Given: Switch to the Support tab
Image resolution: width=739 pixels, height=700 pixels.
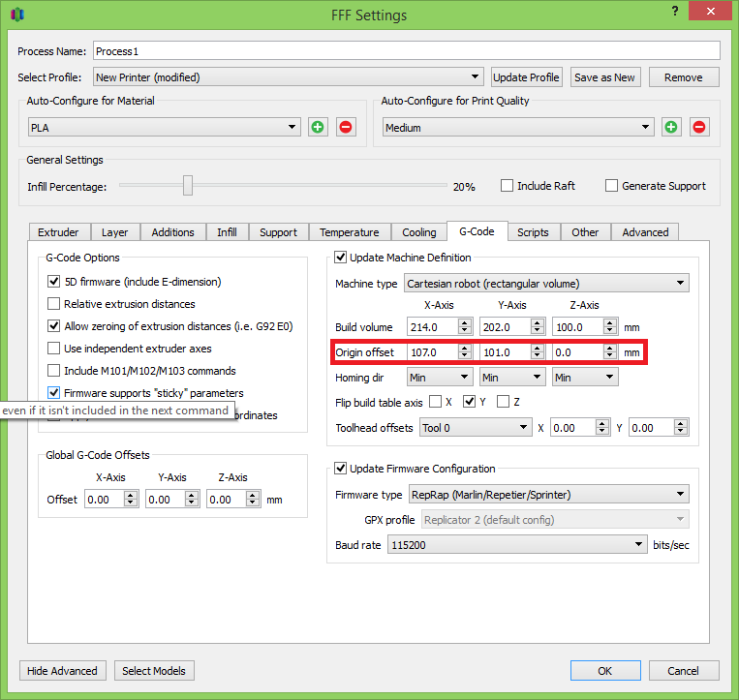Looking at the screenshot, I should point(278,232).
